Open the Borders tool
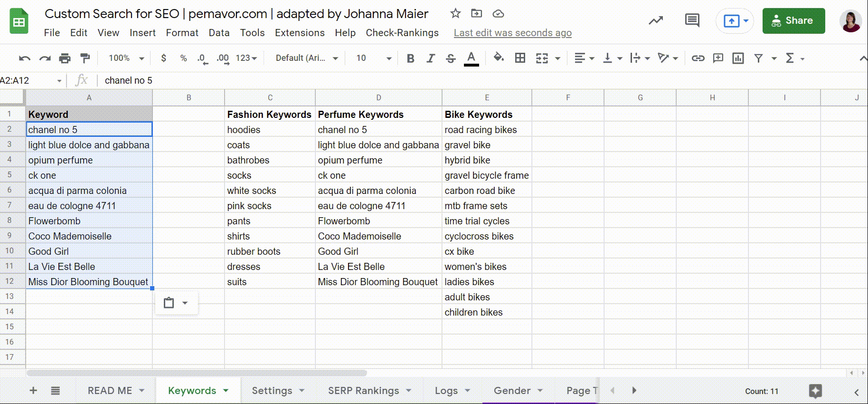868x404 pixels. coord(520,58)
